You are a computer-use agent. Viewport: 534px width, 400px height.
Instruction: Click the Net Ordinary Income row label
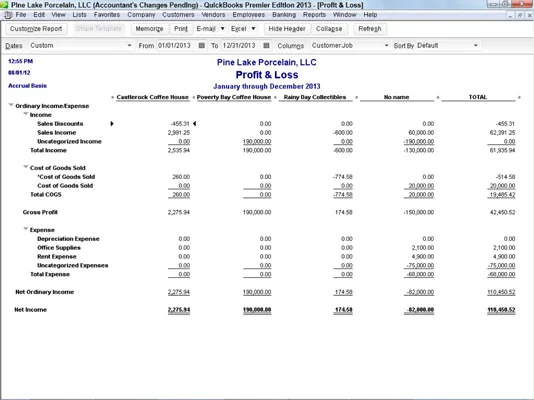(45, 292)
